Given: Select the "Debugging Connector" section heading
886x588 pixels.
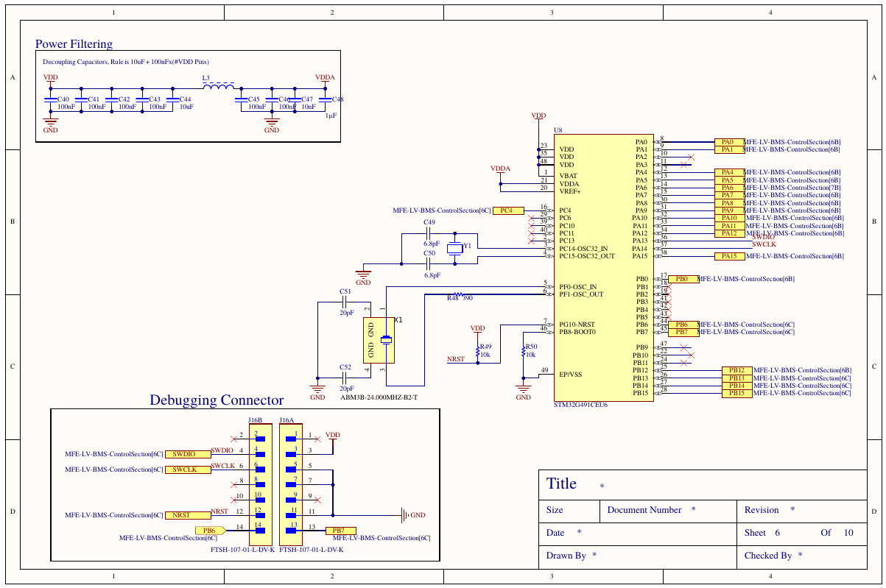Looking at the screenshot, I should coord(217,400).
